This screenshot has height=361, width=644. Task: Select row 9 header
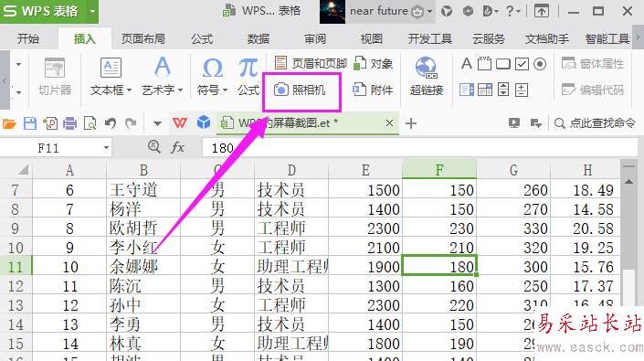click(16, 228)
